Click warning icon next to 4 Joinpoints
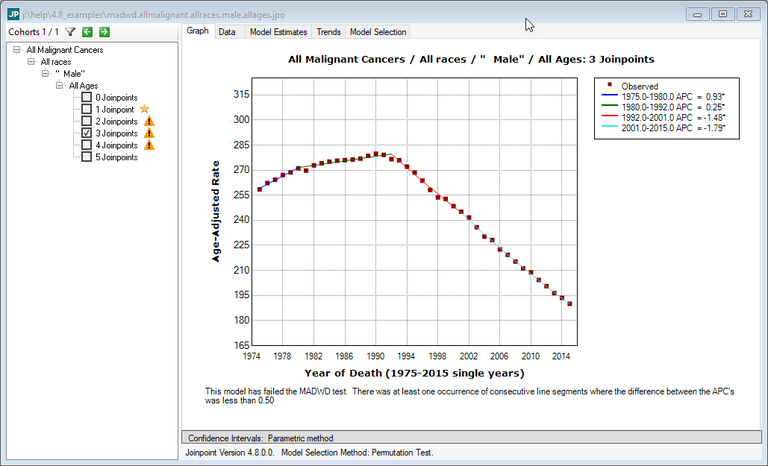The width and height of the screenshot is (768, 466). click(149, 144)
